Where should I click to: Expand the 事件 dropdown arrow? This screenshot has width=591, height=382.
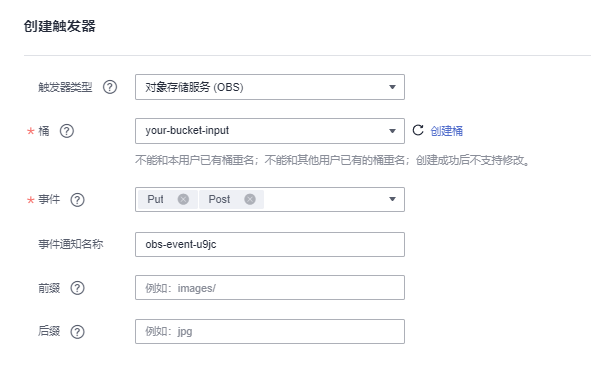pyautogui.click(x=392, y=199)
